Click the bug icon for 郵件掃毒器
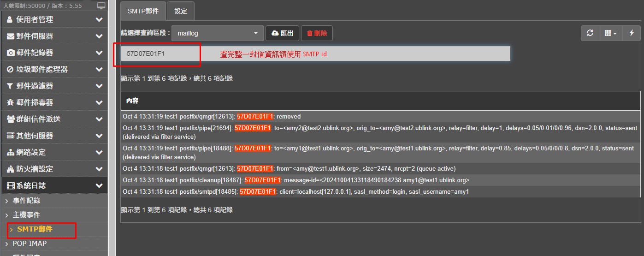The width and height of the screenshot is (644, 256). click(x=10, y=102)
